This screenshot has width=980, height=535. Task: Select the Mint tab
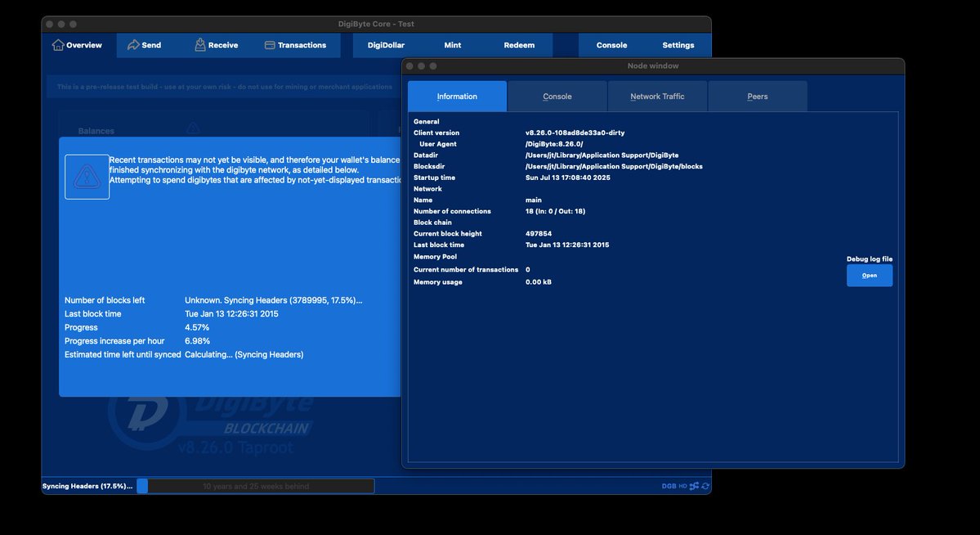click(453, 45)
